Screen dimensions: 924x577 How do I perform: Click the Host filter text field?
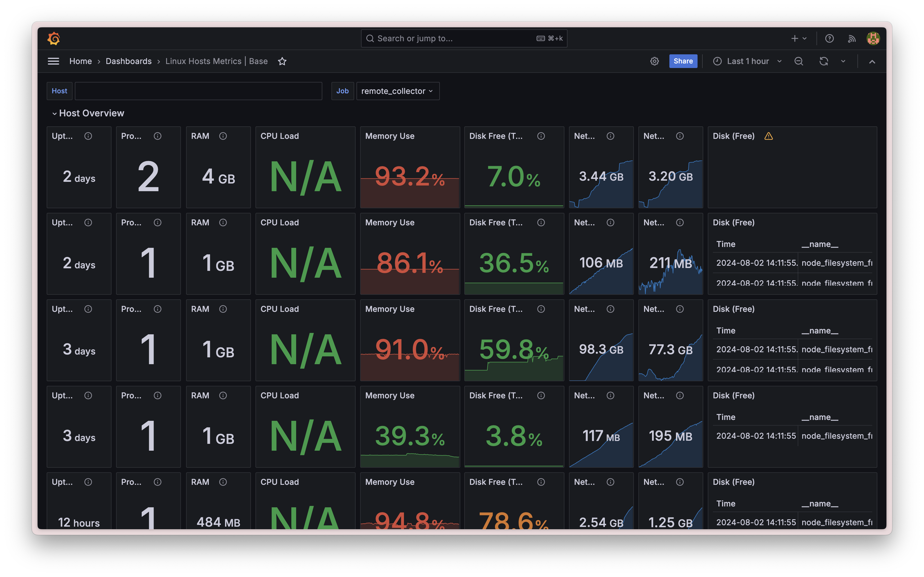(x=198, y=91)
